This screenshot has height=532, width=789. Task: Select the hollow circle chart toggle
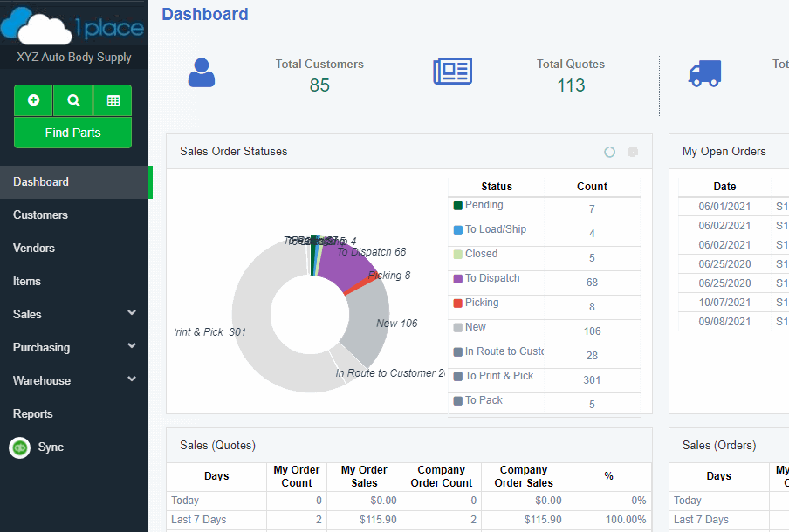point(609,152)
